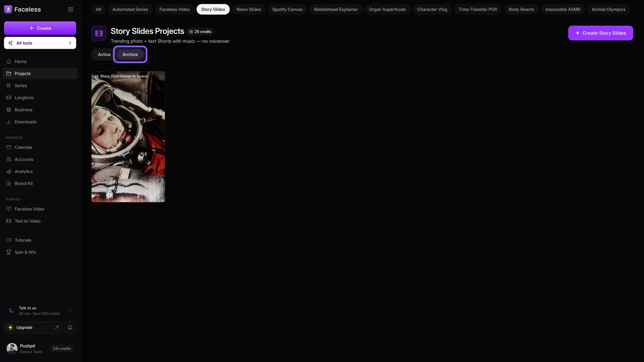Switch to Faceless Video top tab

(x=174, y=9)
